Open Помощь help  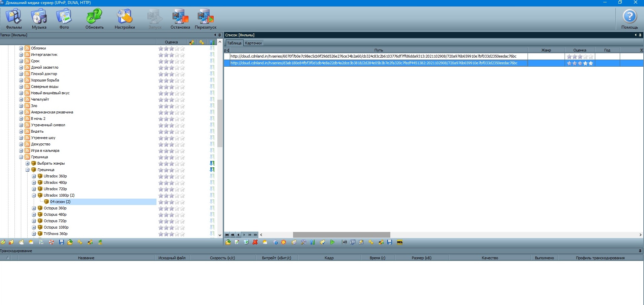[x=630, y=19]
